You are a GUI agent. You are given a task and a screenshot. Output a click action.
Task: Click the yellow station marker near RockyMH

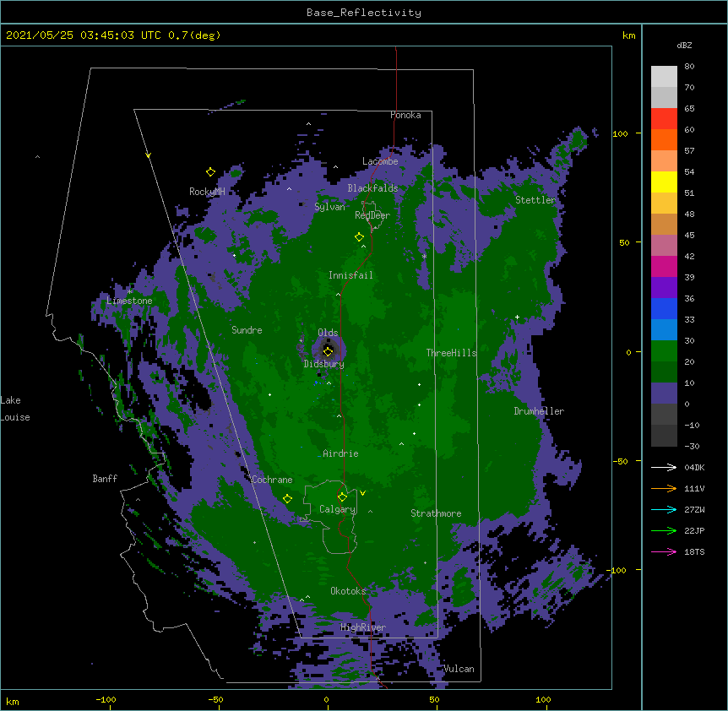click(x=210, y=172)
